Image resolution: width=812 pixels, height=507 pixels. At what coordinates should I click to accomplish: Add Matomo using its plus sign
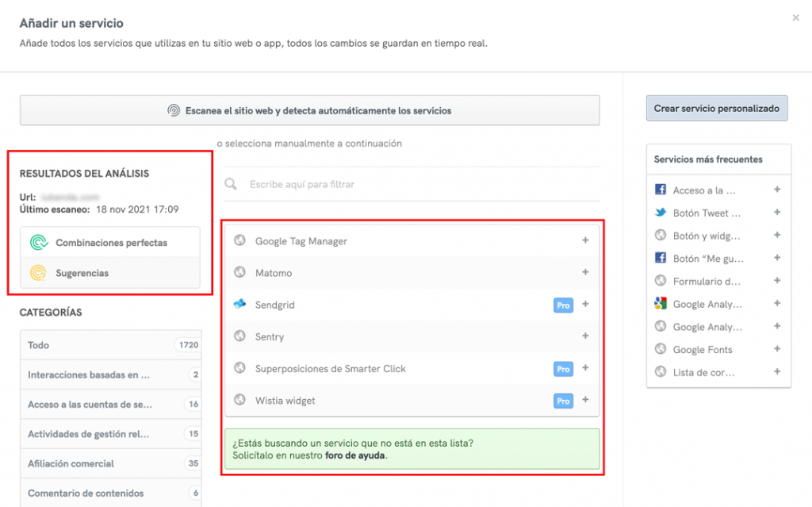pyautogui.click(x=585, y=272)
